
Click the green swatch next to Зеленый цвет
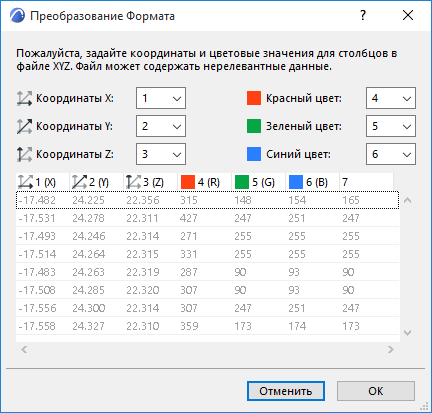254,126
